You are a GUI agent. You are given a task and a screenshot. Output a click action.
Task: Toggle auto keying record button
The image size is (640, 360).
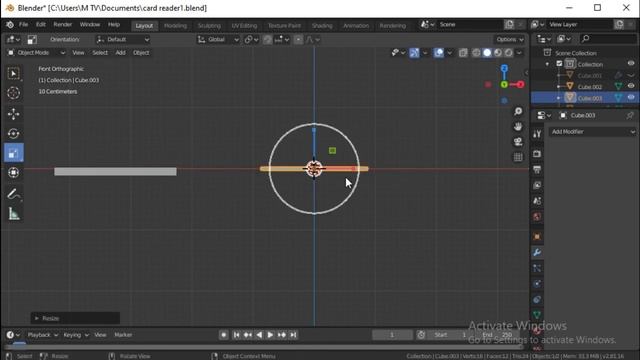(224, 335)
